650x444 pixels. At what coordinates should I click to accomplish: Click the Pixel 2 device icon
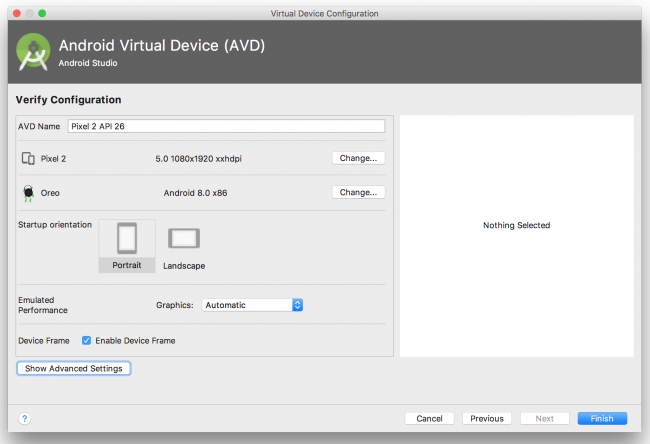(28, 158)
